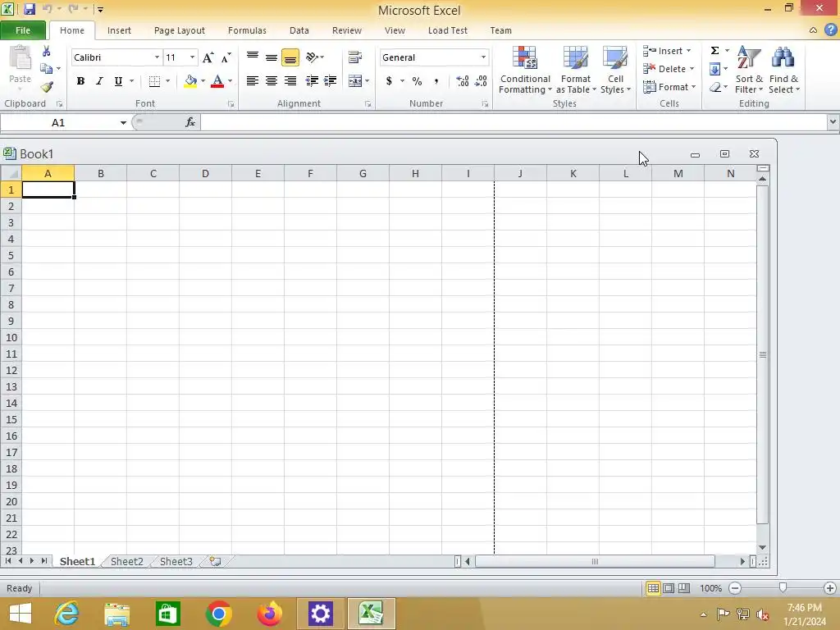Decrease Indent icon
Viewport: 840px width, 630px height.
tap(311, 81)
